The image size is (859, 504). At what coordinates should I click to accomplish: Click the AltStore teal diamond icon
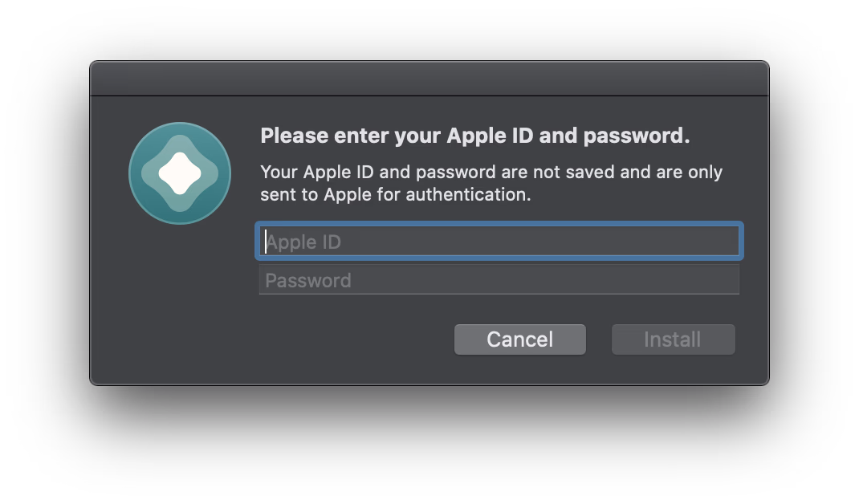[x=180, y=173]
